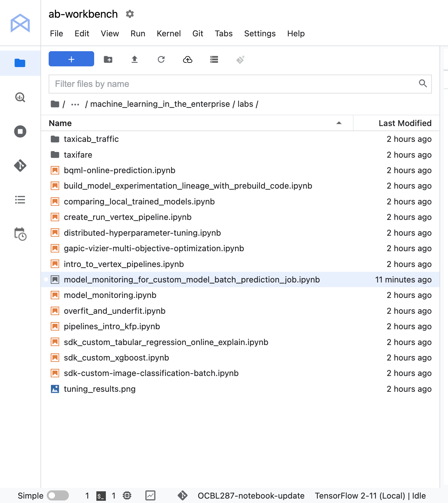Click the blue New Launcher plus button
The image size is (448, 503).
(x=71, y=59)
